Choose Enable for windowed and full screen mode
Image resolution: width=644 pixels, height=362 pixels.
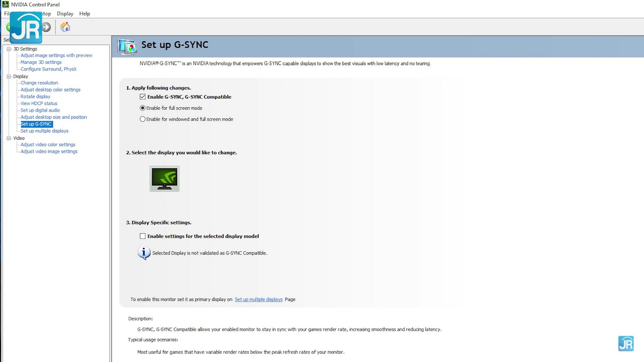pos(143,119)
